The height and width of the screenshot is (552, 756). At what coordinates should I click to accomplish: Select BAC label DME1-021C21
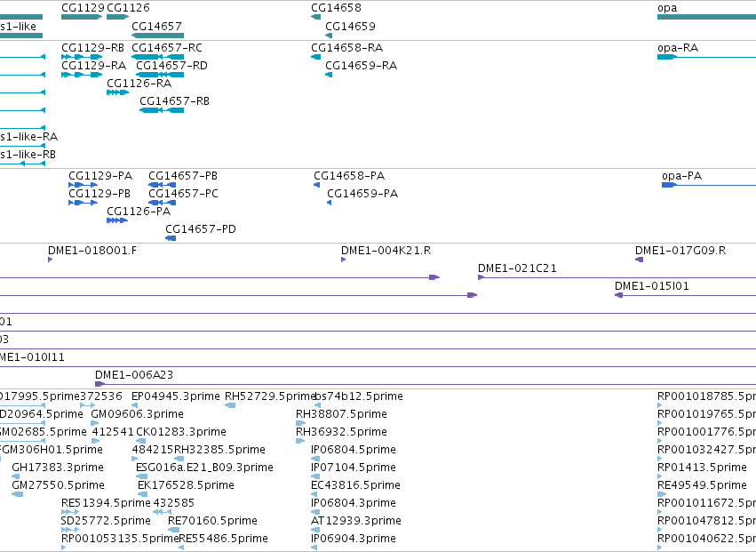tap(517, 268)
